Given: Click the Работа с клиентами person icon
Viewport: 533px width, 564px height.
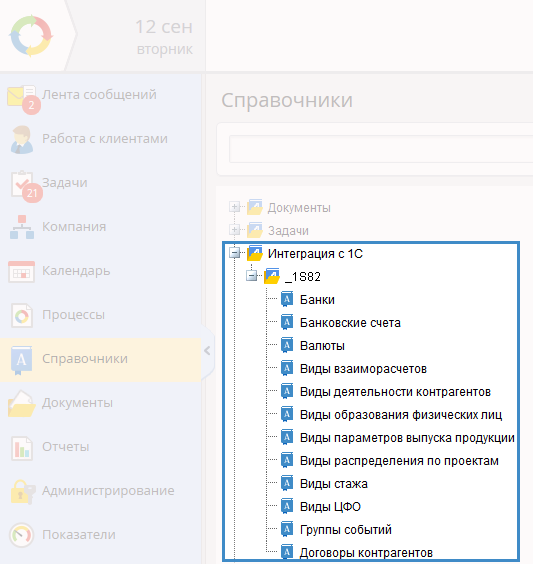Looking at the screenshot, I should (x=22, y=140).
